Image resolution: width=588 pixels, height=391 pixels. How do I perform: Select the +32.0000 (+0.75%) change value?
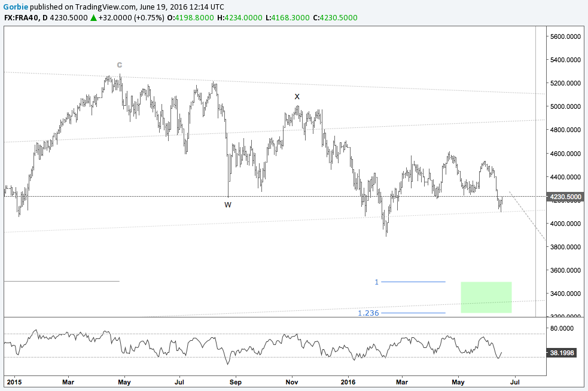(131, 17)
